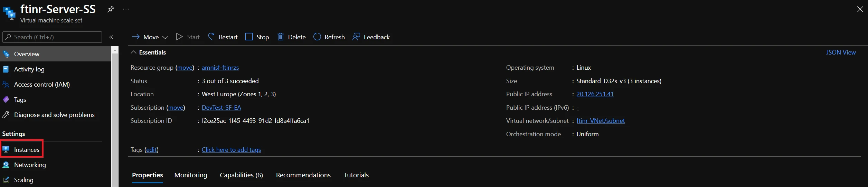The image size is (868, 187).
Task: Close the scale set blade
Action: click(860, 9)
